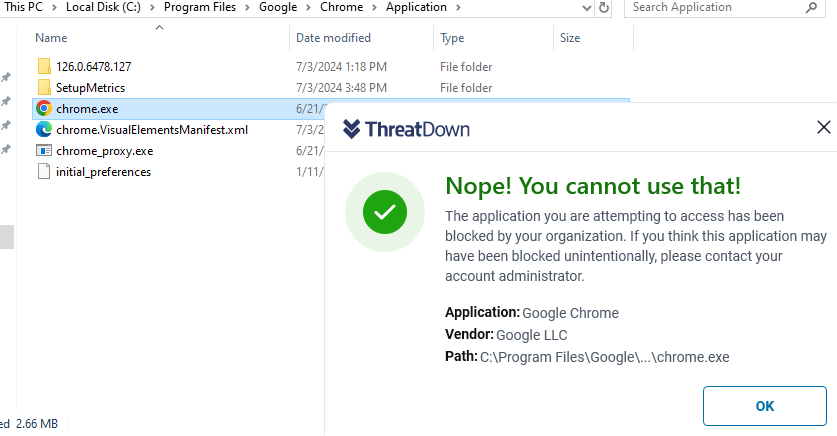The height and width of the screenshot is (436, 837).
Task: Click the refresh icon beside address bar
Action: [x=604, y=7]
